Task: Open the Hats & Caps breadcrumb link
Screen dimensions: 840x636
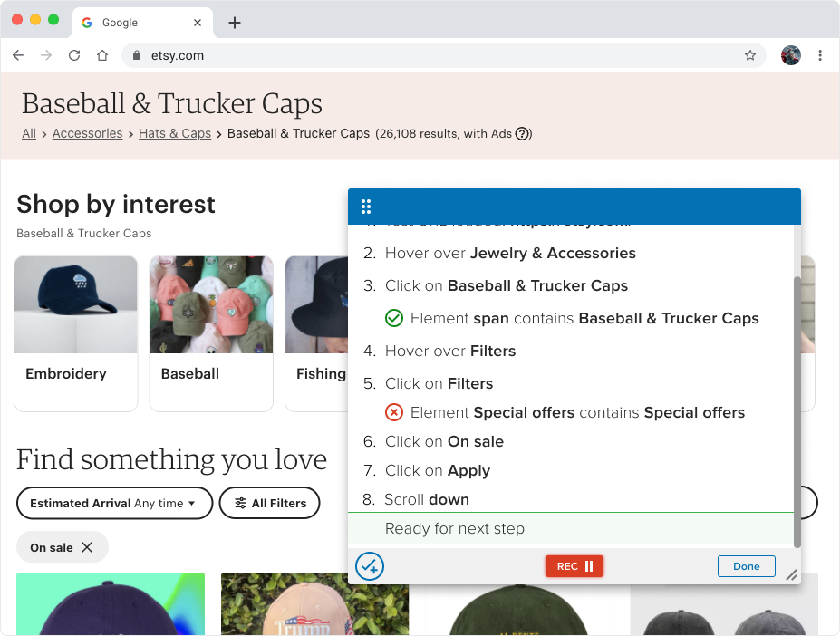Action: 175,133
